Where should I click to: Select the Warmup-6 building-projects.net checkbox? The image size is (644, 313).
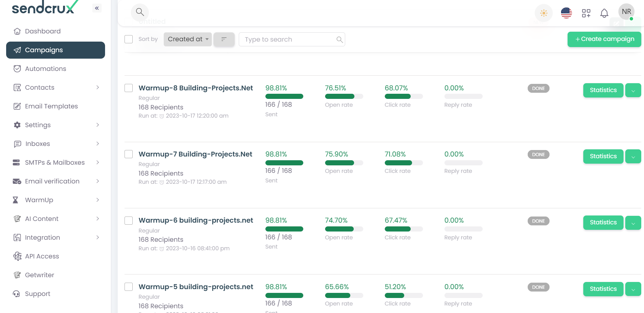click(x=129, y=221)
